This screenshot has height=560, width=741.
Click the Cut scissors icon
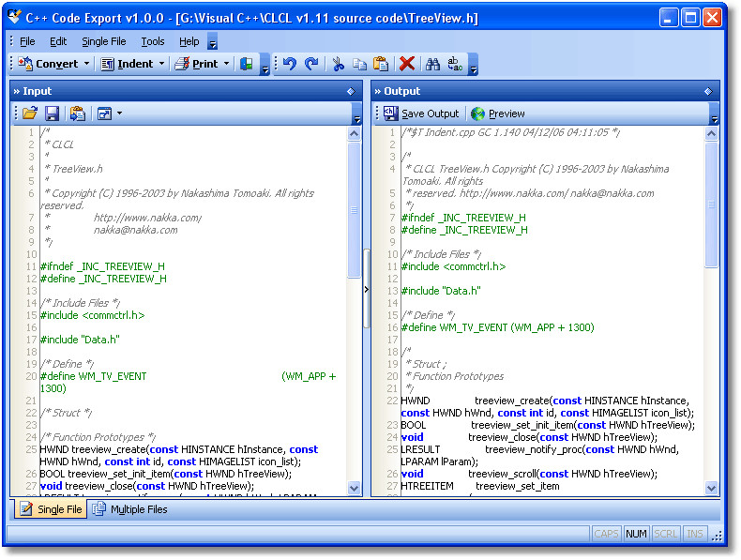[x=339, y=64]
